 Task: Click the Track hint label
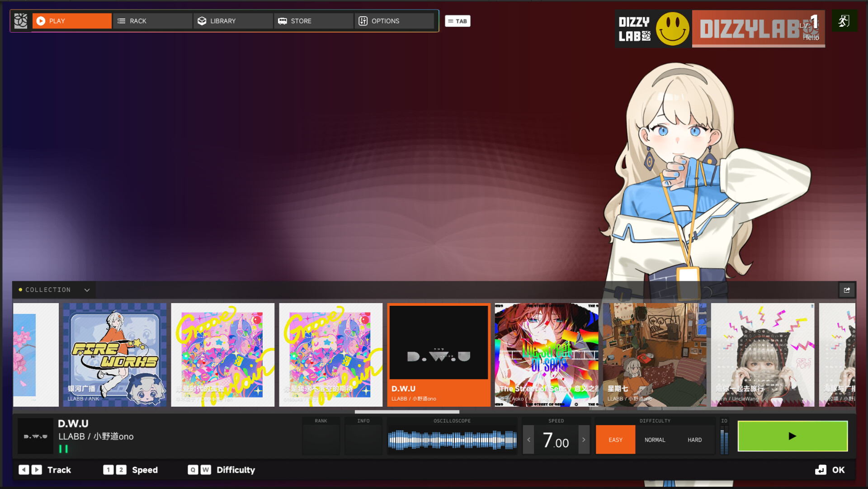click(x=59, y=470)
